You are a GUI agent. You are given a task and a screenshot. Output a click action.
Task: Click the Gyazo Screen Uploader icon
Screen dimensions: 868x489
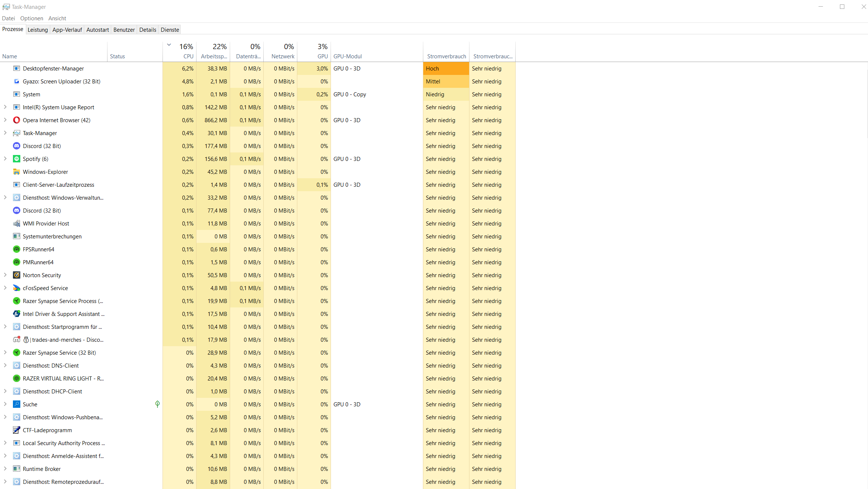(17, 82)
